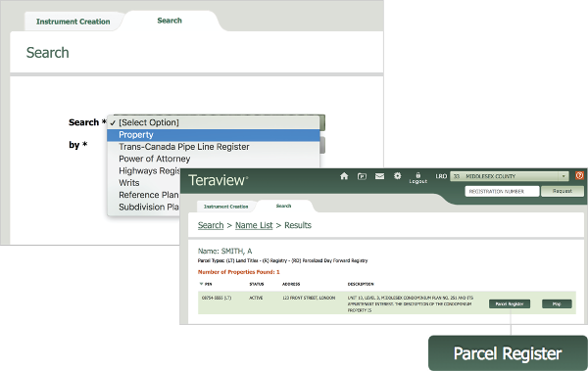Choose Trans-Canada Pipe Line Register option
The image size is (588, 371).
214,147
